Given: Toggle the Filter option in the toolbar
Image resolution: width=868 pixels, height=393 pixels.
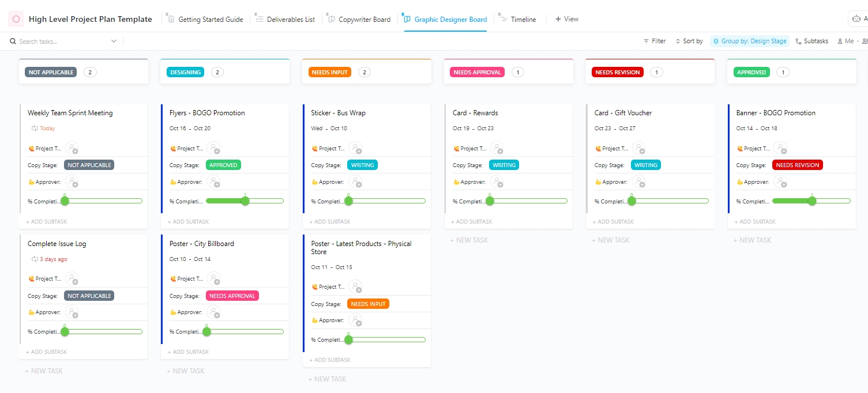Looking at the screenshot, I should (x=655, y=41).
